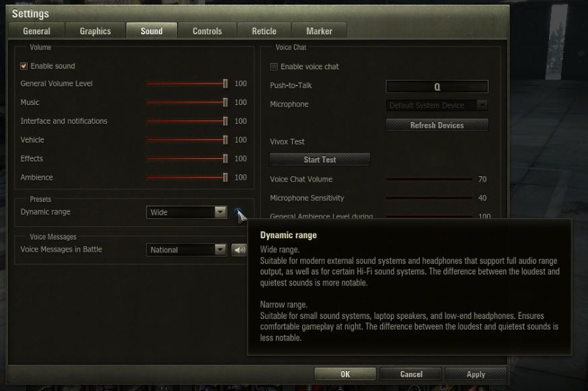Click the Music volume slider

[x=187, y=102]
